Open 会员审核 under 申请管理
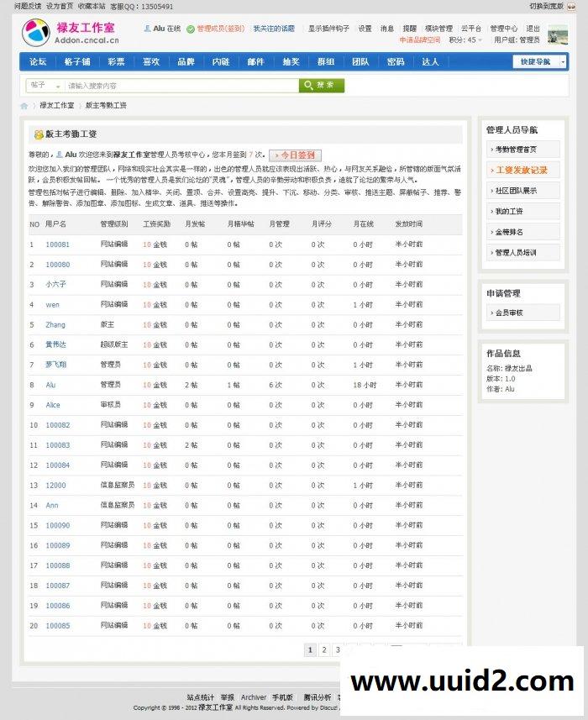 point(522,313)
